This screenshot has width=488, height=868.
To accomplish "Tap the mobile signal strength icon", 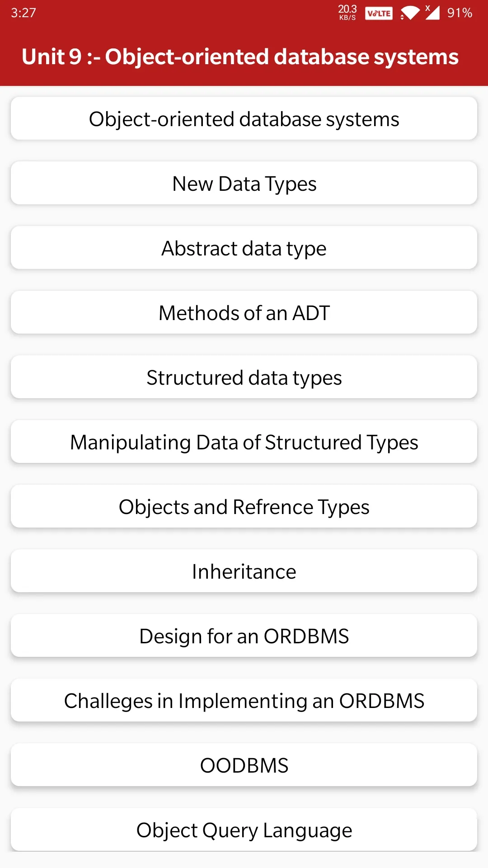I will (x=432, y=12).
